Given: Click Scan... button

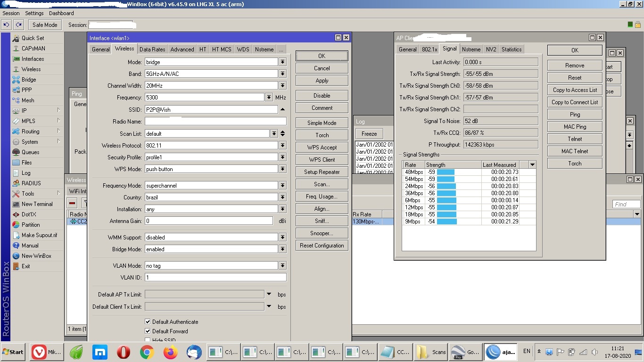Looking at the screenshot, I should point(322,184).
